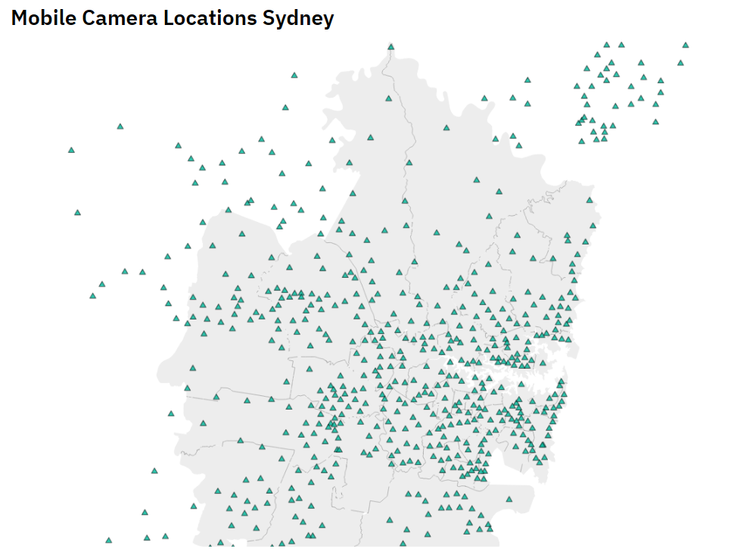The image size is (756, 555).
Task: Select the far top-right corner camera marker
Action: [x=686, y=45]
